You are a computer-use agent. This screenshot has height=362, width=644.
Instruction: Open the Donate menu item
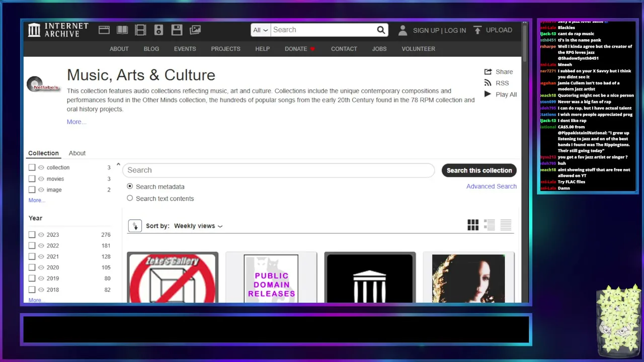[x=296, y=49]
